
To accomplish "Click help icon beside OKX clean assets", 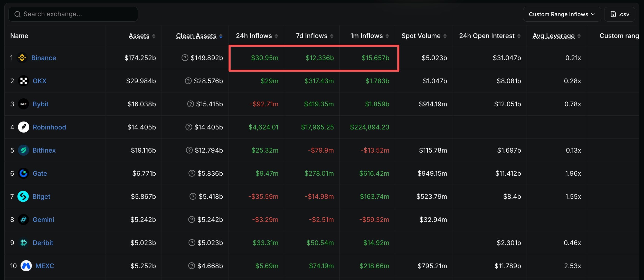I will click(188, 81).
